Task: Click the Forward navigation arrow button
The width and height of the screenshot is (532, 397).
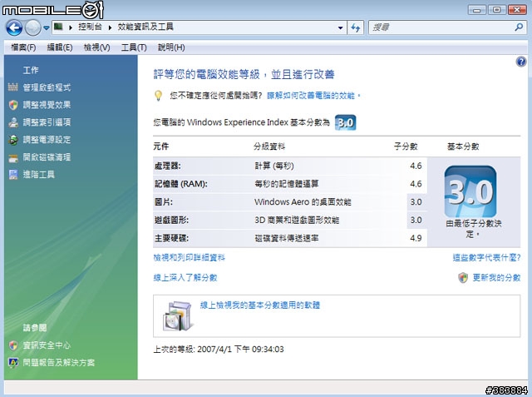Action: (33, 27)
